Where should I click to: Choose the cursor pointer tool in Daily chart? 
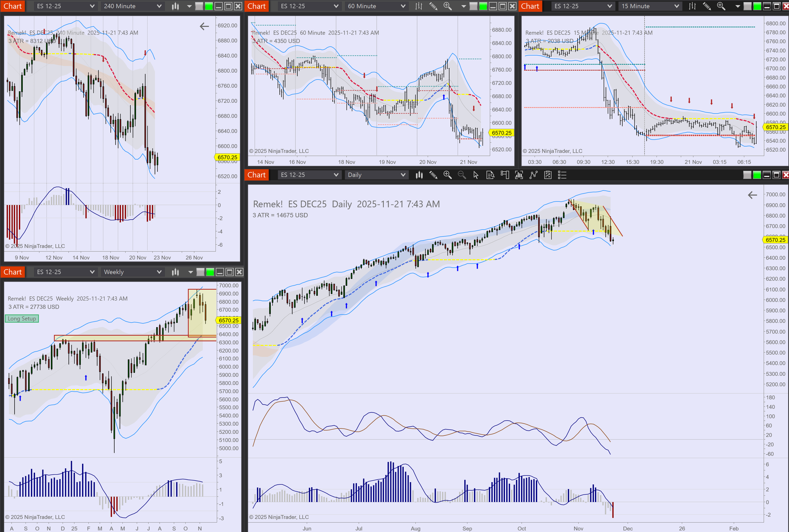point(476,175)
